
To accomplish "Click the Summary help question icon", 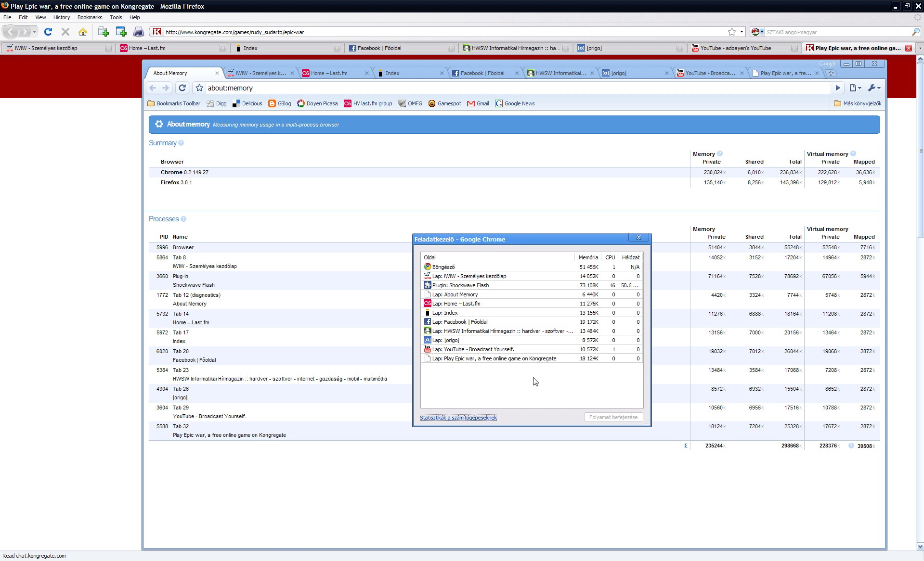I will point(181,143).
